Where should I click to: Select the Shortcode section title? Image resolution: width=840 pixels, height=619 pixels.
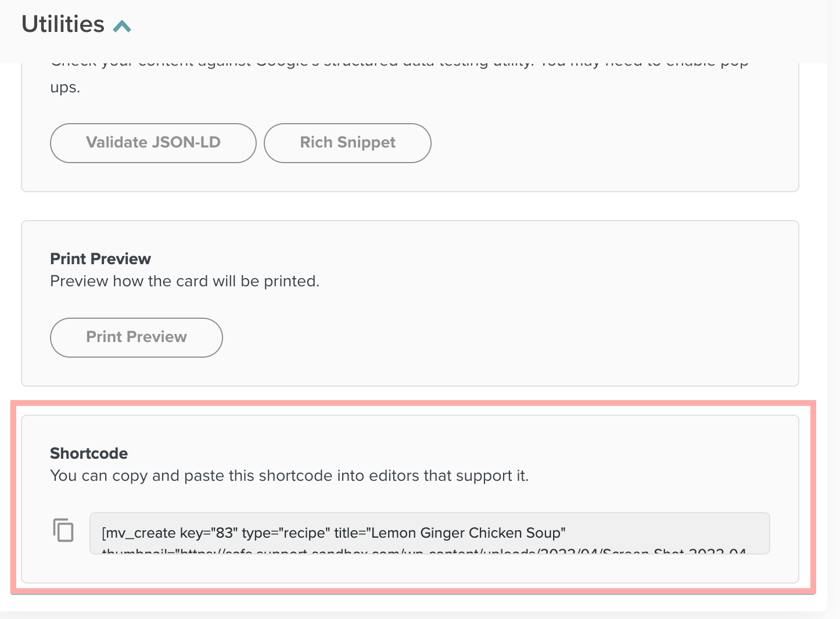88,453
